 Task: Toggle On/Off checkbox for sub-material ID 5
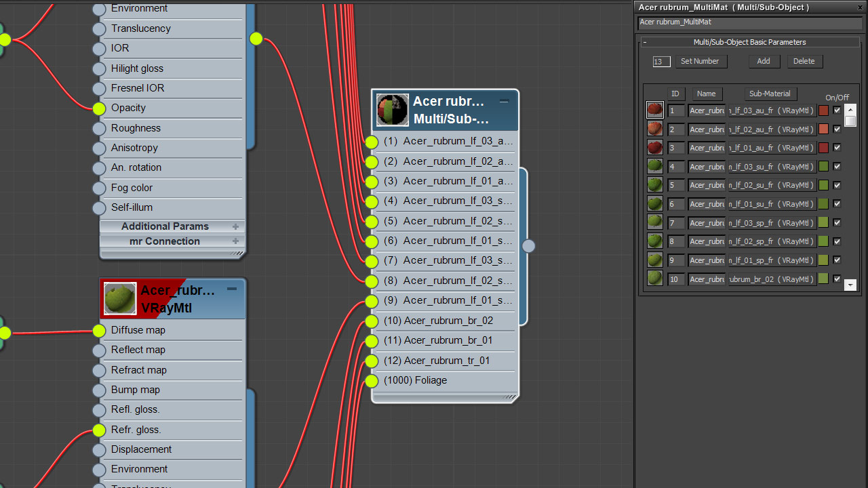point(837,185)
